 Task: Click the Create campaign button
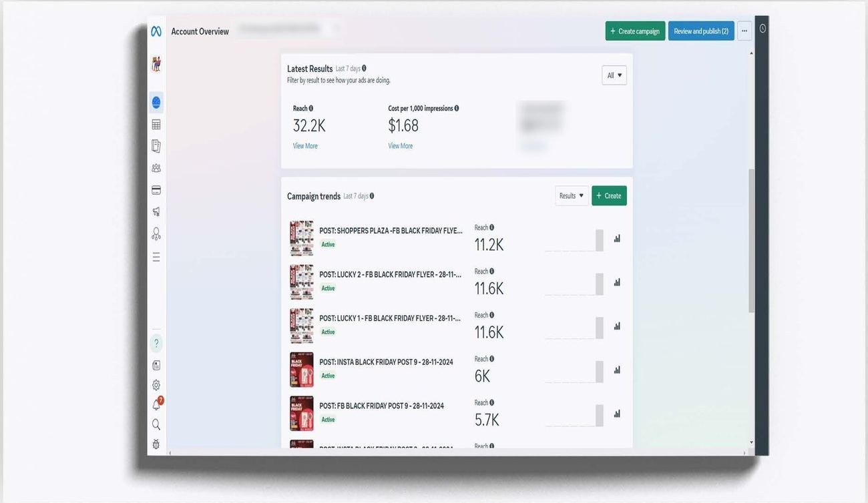(x=636, y=31)
